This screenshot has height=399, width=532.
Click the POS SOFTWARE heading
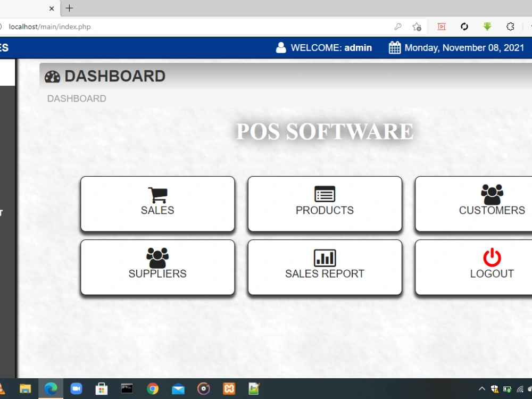(325, 131)
